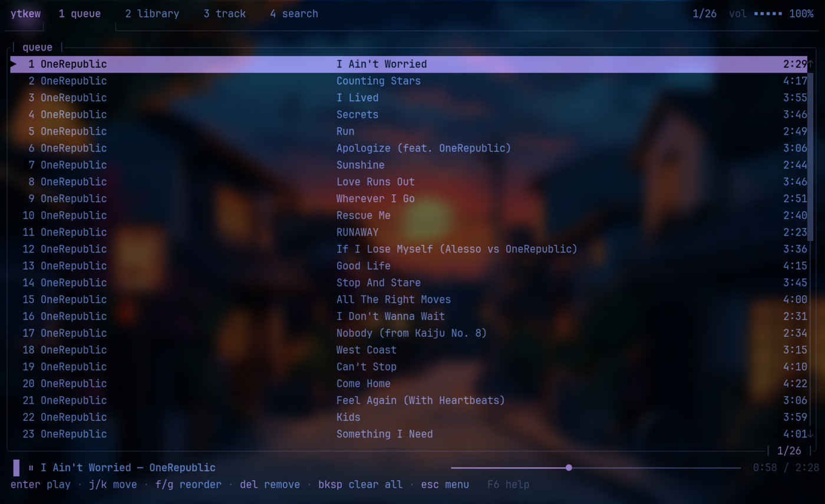Select the track I Lived
825x504 pixels.
point(408,98)
